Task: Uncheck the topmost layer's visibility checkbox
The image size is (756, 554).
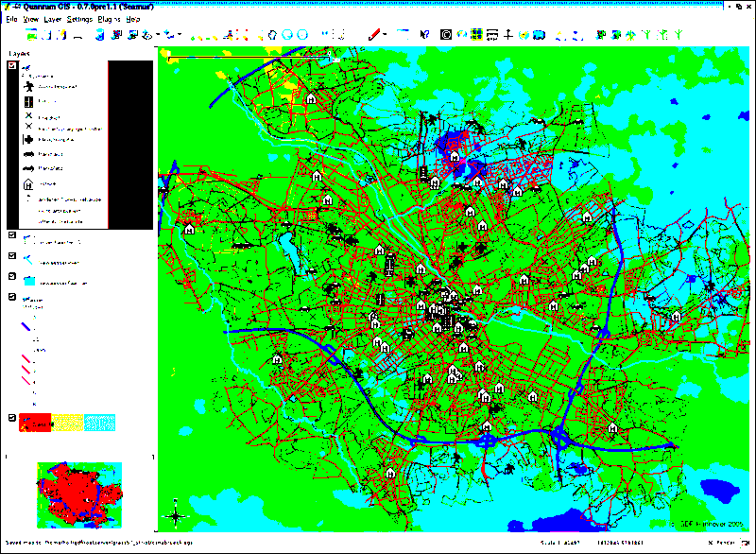Action: click(x=11, y=66)
